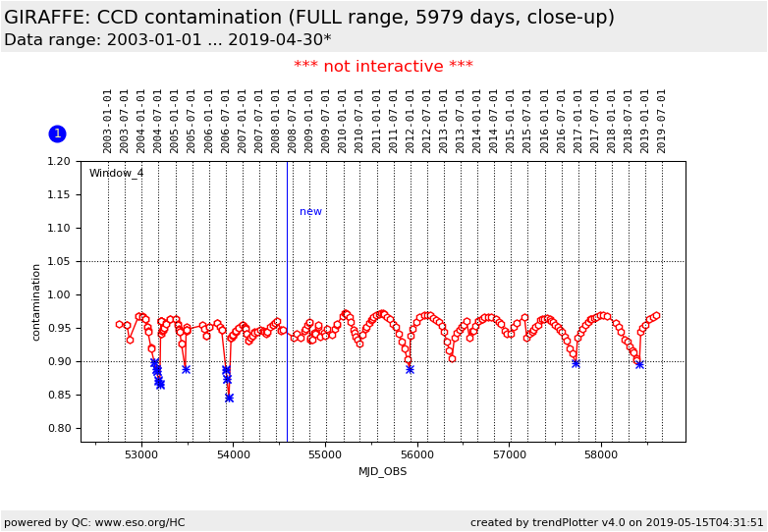Image resolution: width=768 pixels, height=532 pixels.
Task: Click the last red circle data point on the right
Action: point(656,316)
